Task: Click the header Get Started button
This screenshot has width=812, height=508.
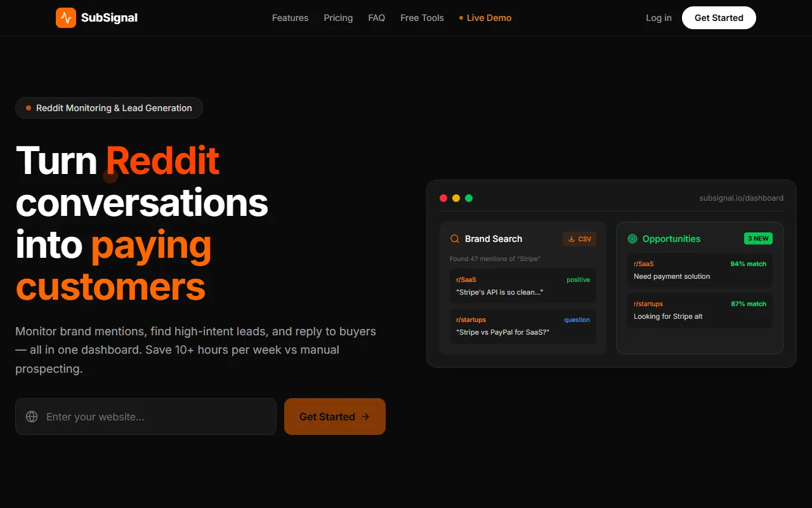Action: pos(719,18)
